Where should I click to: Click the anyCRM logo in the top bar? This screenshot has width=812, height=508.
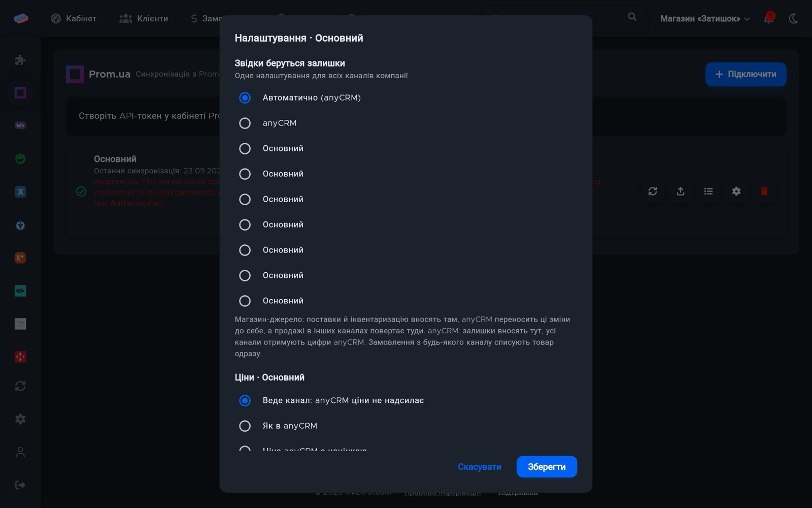click(21, 18)
